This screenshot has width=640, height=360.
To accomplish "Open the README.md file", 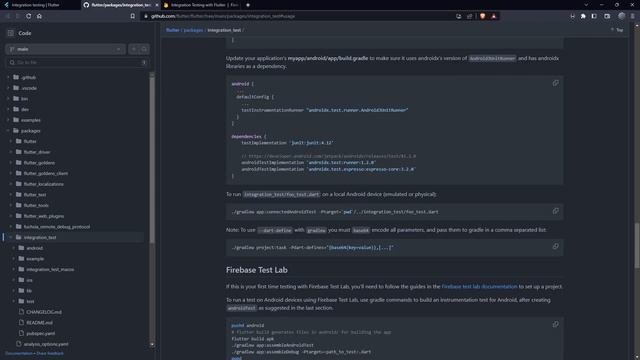I will (39, 322).
